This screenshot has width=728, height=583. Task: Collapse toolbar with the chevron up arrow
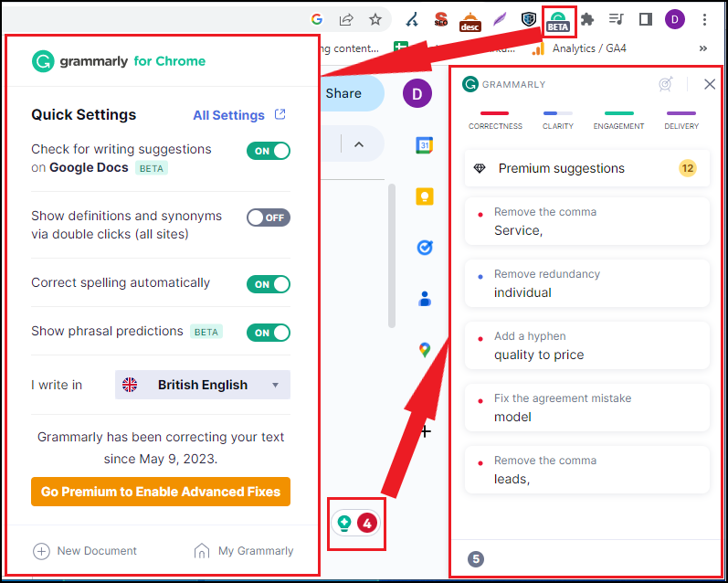[358, 143]
